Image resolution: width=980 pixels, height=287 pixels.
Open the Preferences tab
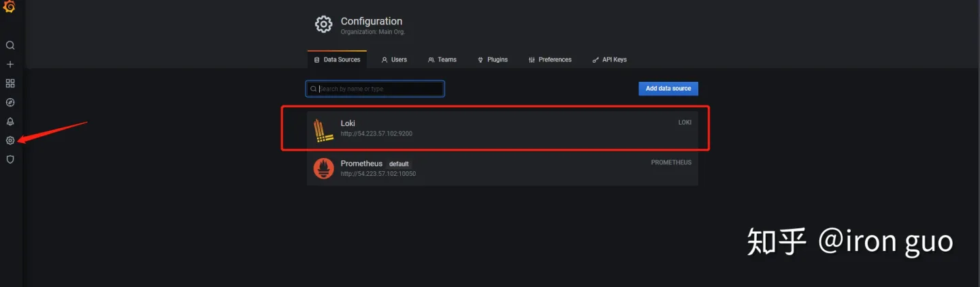pyautogui.click(x=550, y=59)
